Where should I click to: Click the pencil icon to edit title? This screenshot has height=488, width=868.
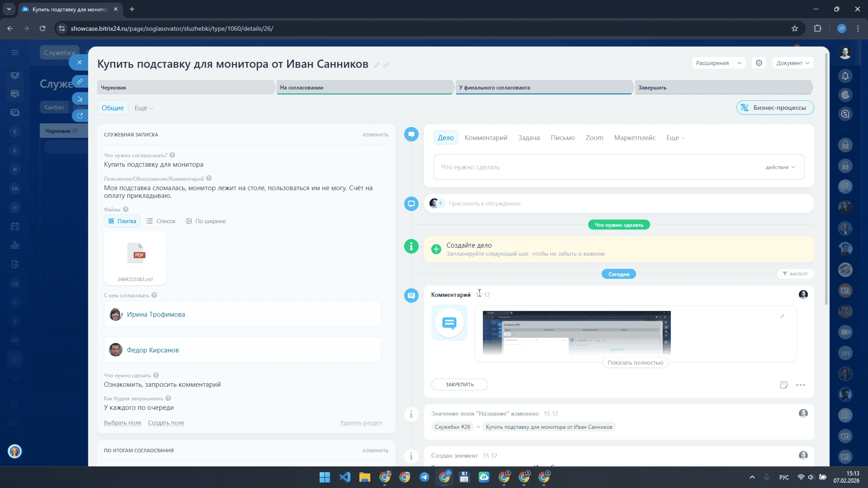(377, 65)
